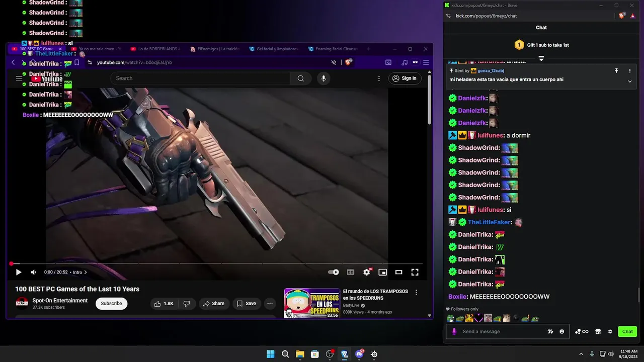The width and height of the screenshot is (644, 362).
Task: Open File Explorer from taskbar
Action: click(300, 354)
